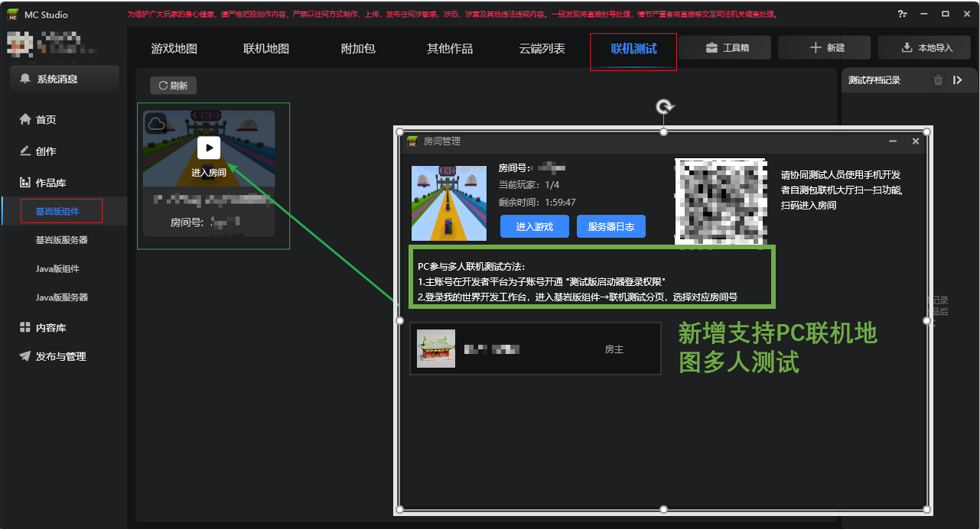Switch to 其他作品 tab
The height and width of the screenshot is (529, 980).
click(x=450, y=48)
